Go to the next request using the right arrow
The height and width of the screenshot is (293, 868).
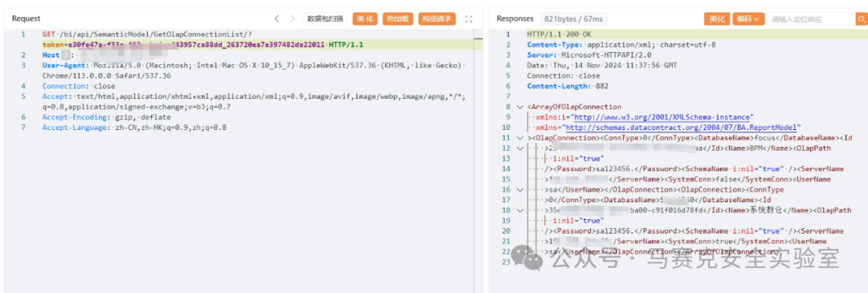tap(293, 18)
